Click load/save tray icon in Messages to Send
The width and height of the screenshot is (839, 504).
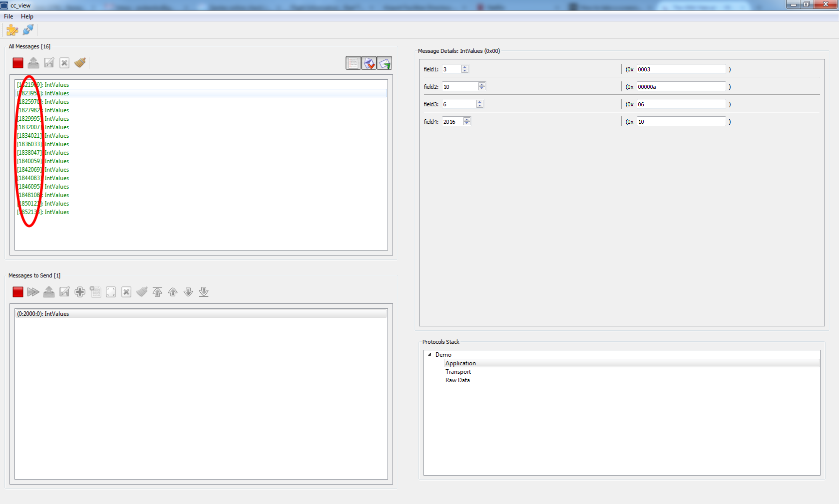click(49, 292)
